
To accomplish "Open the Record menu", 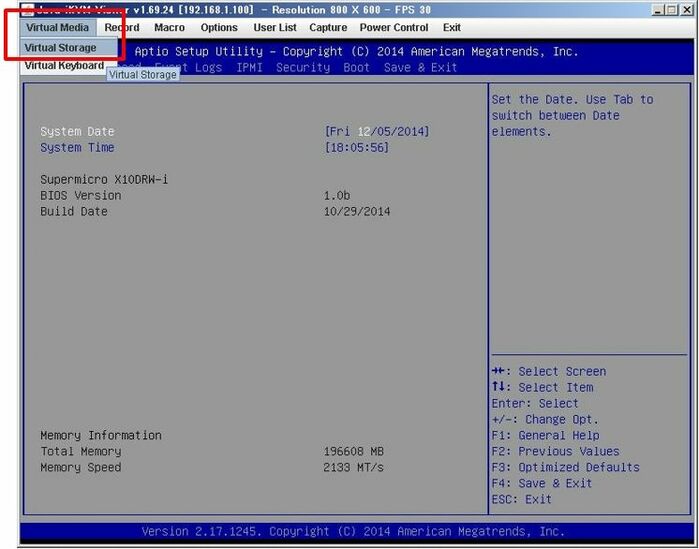I will [122, 28].
